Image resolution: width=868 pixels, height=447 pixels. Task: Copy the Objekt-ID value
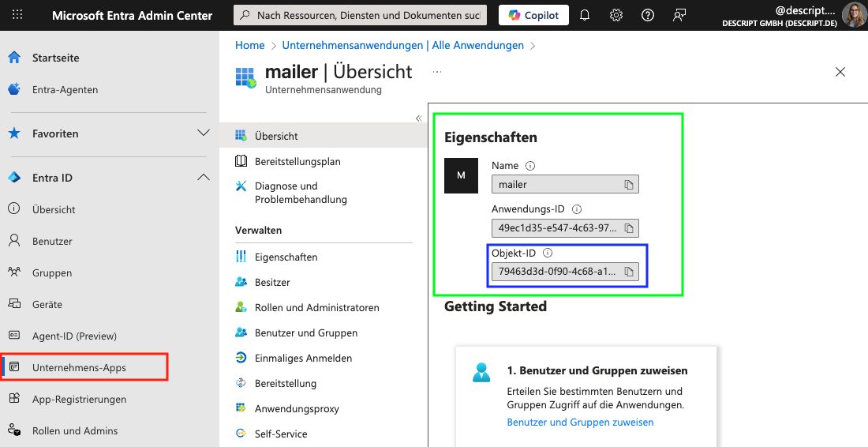(x=629, y=272)
